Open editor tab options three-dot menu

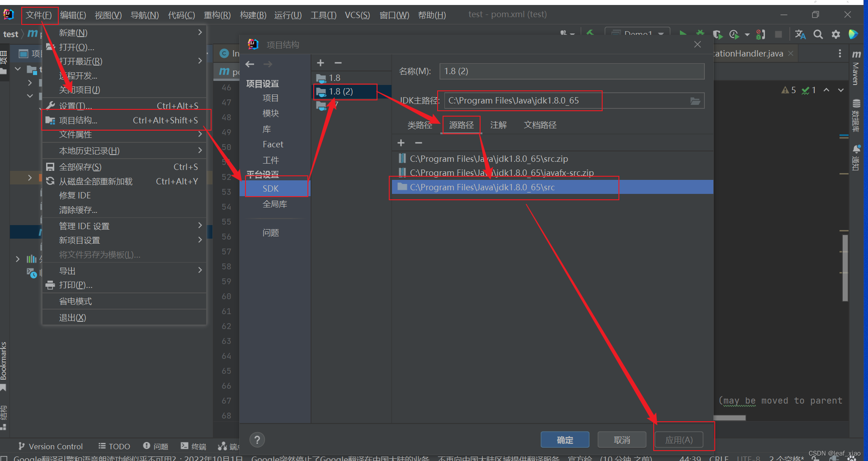pyautogui.click(x=840, y=53)
